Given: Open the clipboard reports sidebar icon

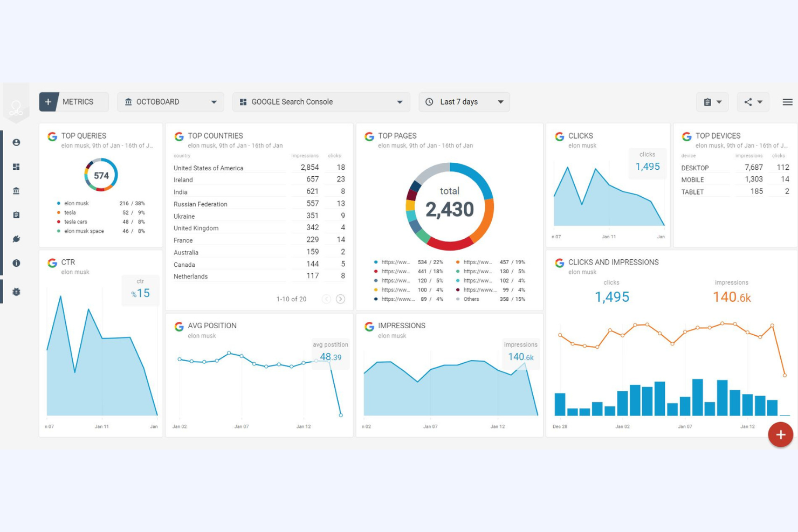Looking at the screenshot, I should tap(16, 215).
